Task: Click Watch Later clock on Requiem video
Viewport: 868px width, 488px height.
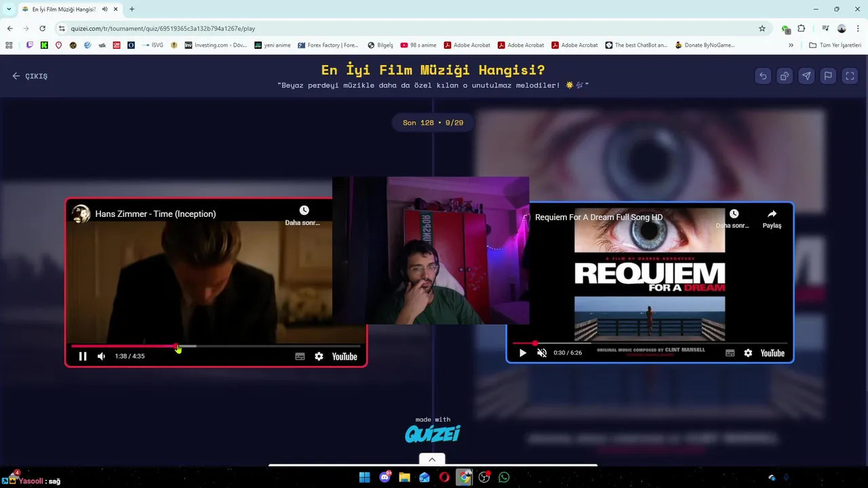Action: [734, 214]
